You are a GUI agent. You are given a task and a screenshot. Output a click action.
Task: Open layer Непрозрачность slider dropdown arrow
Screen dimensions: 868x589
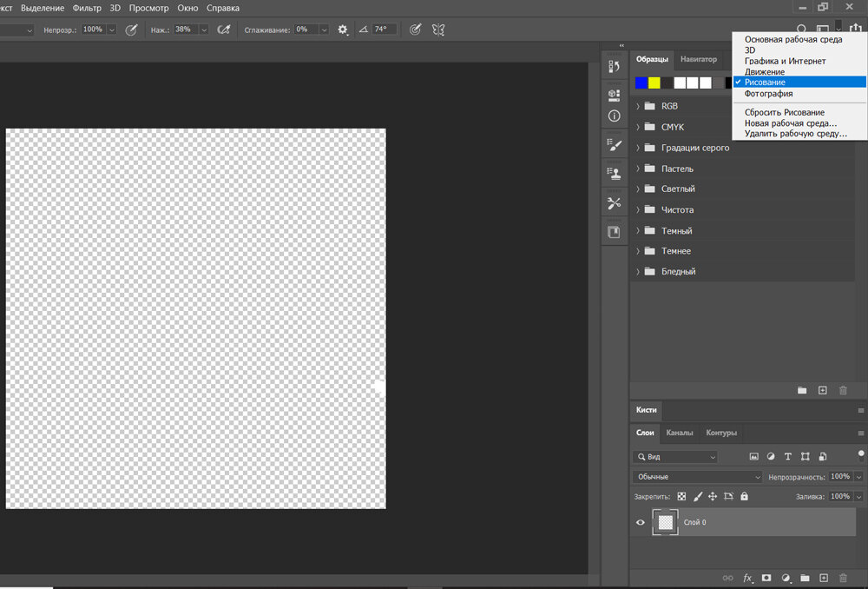(x=858, y=477)
